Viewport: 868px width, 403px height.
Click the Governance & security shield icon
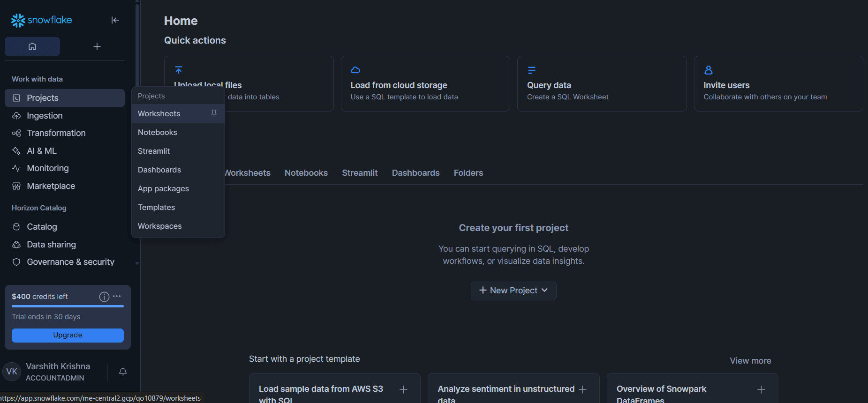[16, 262]
